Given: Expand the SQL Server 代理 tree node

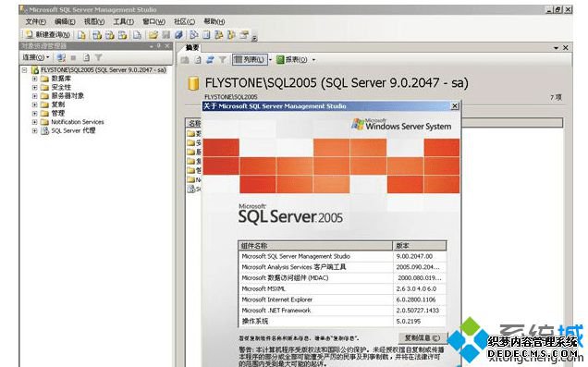Looking at the screenshot, I should coord(34,131).
